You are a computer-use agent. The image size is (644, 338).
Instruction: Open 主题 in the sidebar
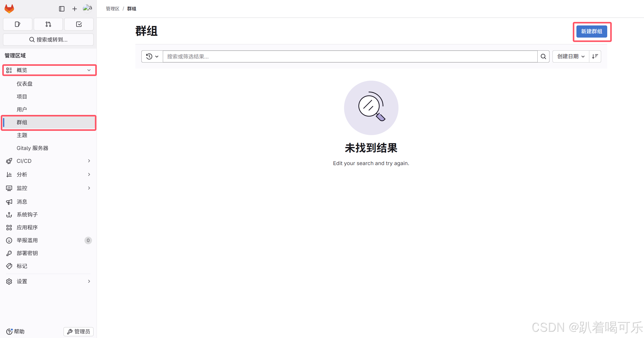22,135
